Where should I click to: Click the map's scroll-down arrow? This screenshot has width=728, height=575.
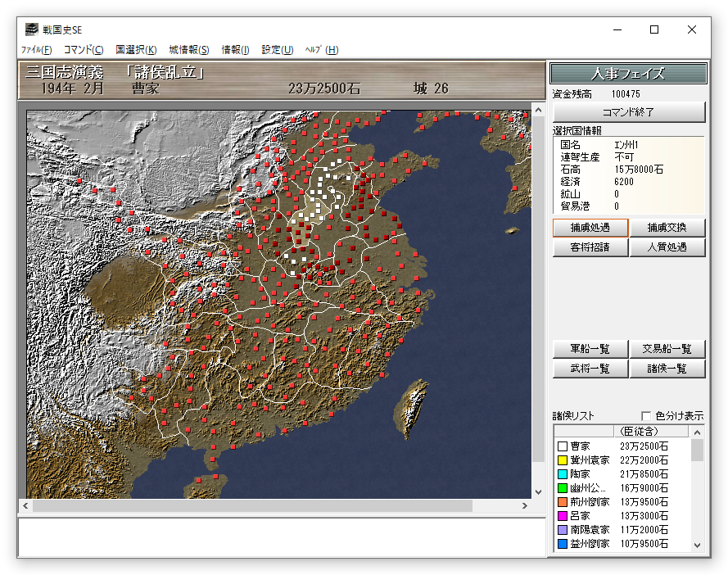pyautogui.click(x=538, y=492)
